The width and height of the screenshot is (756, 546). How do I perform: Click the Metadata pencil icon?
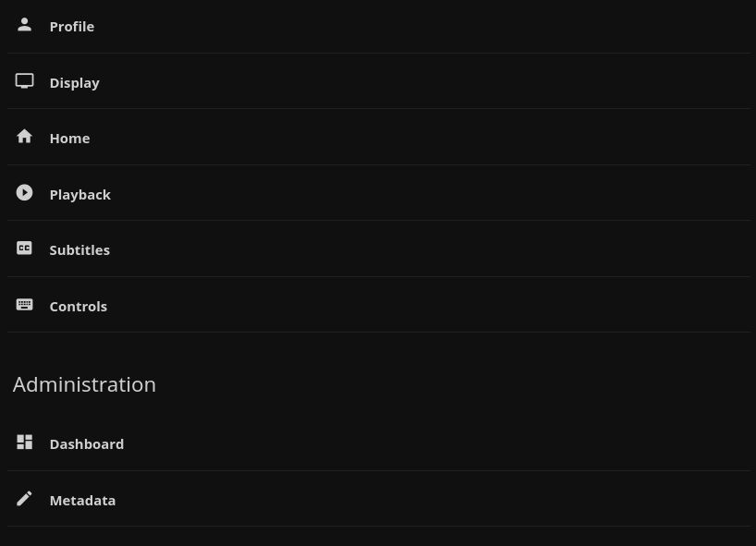pos(25,499)
